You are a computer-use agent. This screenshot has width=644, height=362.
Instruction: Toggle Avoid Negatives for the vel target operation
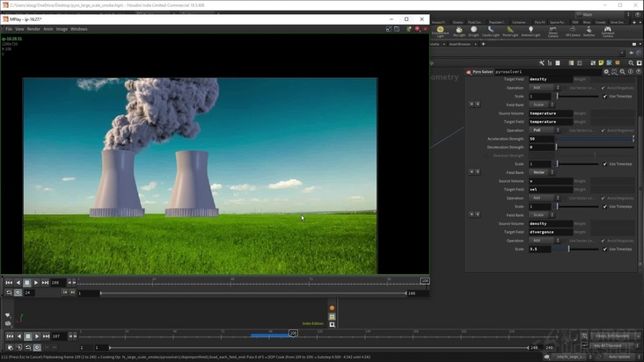(603, 198)
